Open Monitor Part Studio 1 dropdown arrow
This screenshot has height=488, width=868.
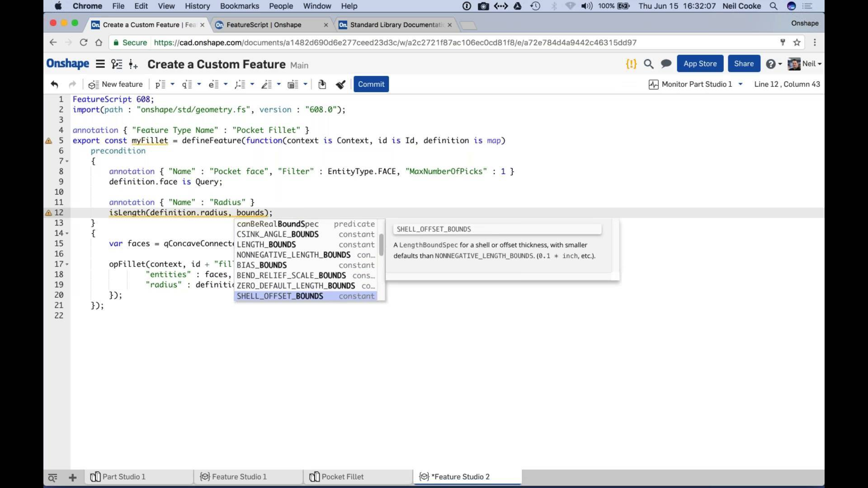coord(741,84)
